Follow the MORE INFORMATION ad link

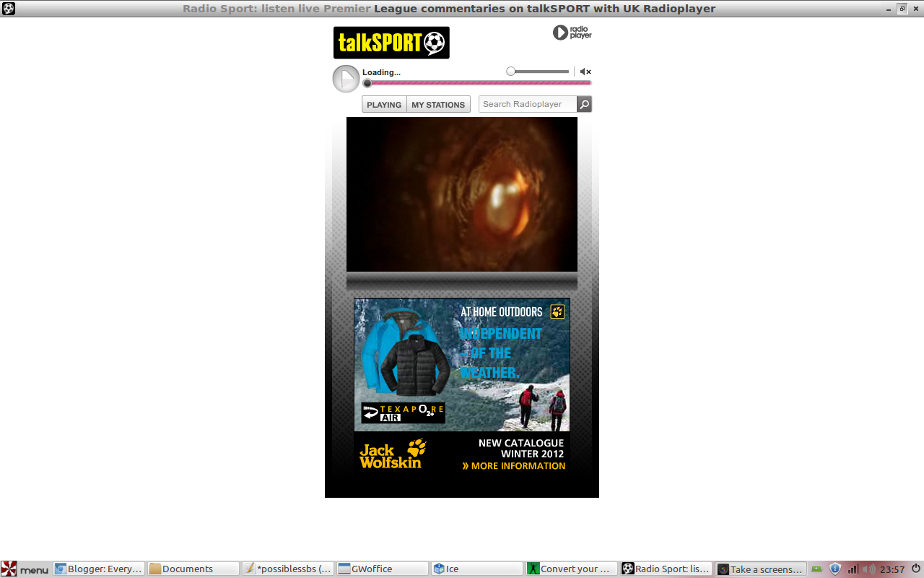(514, 466)
